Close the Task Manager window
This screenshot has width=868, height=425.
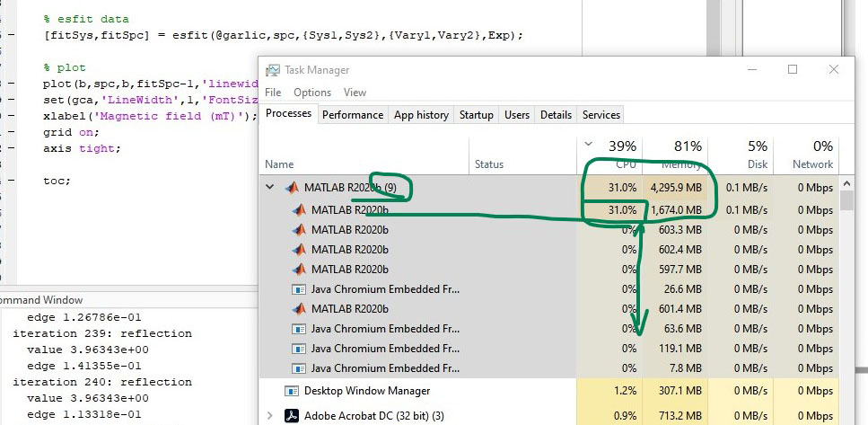[x=833, y=69]
